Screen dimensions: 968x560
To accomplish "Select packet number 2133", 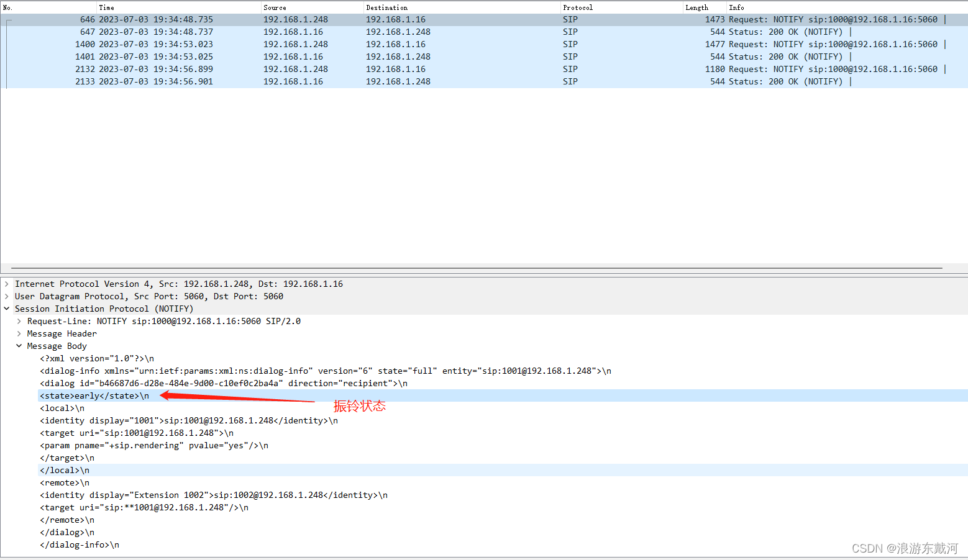I will coord(484,81).
